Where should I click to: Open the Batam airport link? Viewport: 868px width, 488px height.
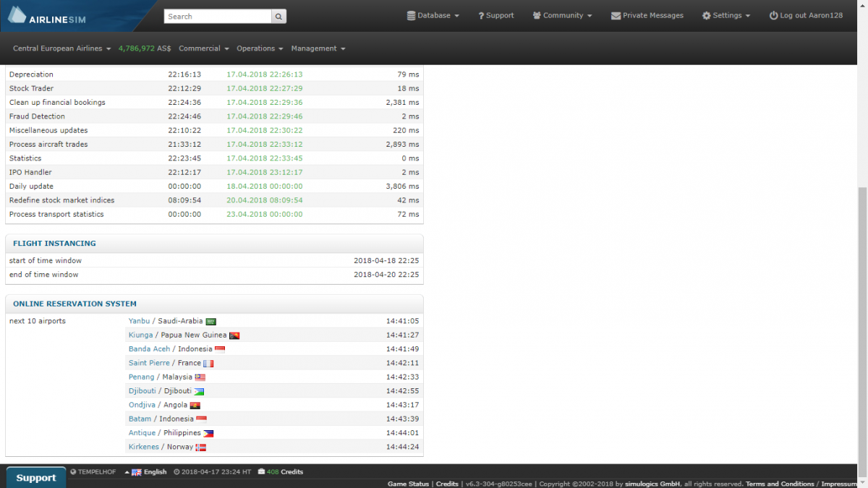click(x=140, y=419)
